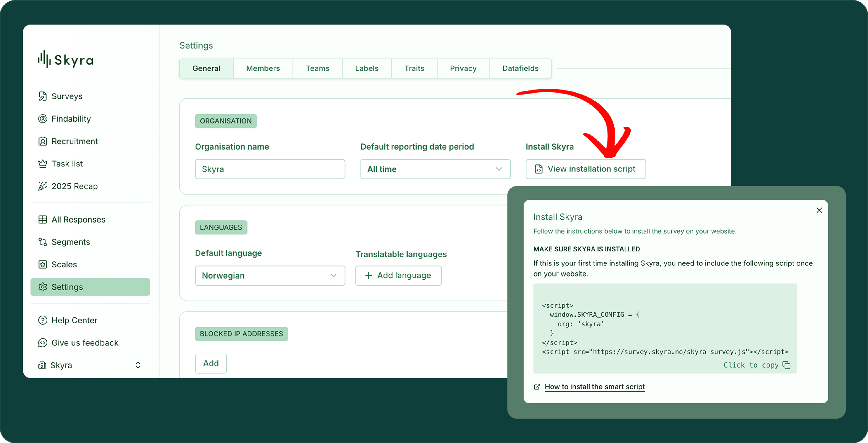This screenshot has height=443, width=868.
Task: Click the Settings page heading
Action: click(x=196, y=45)
